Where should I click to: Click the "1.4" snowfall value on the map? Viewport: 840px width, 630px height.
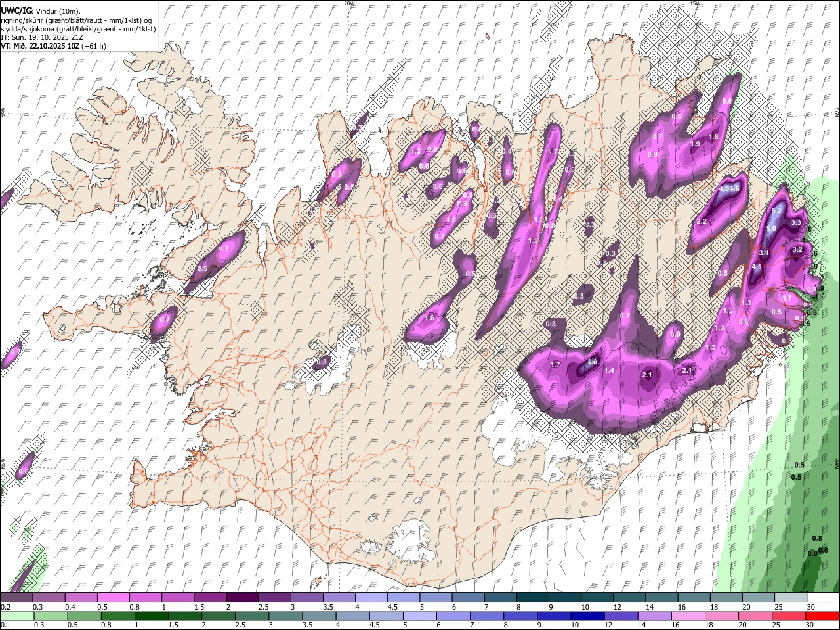(x=609, y=371)
